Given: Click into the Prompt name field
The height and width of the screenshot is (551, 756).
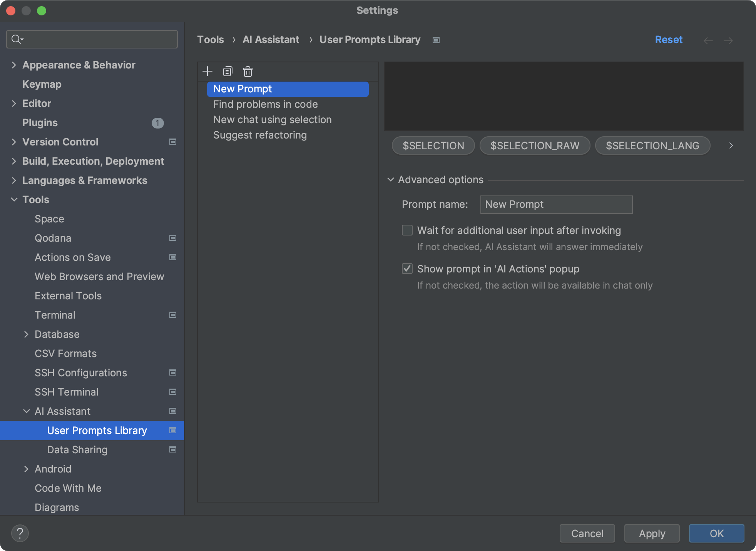Looking at the screenshot, I should point(556,204).
